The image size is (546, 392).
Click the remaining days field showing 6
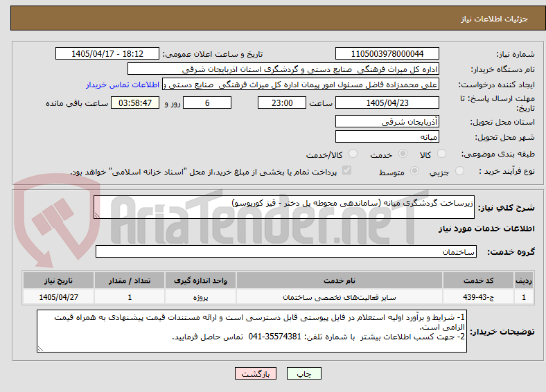pos(207,103)
